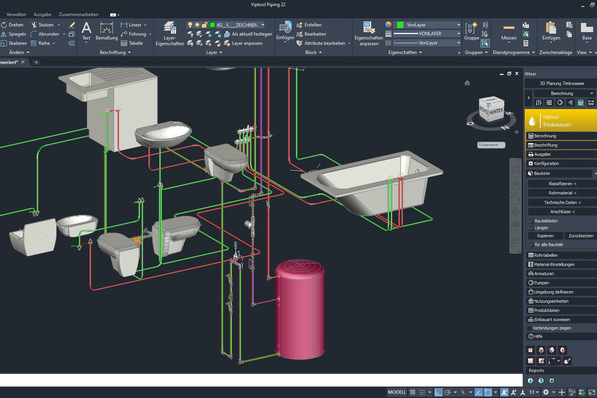
Task: Toggle Verbindungen zeigen checkbox
Action: coord(530,328)
